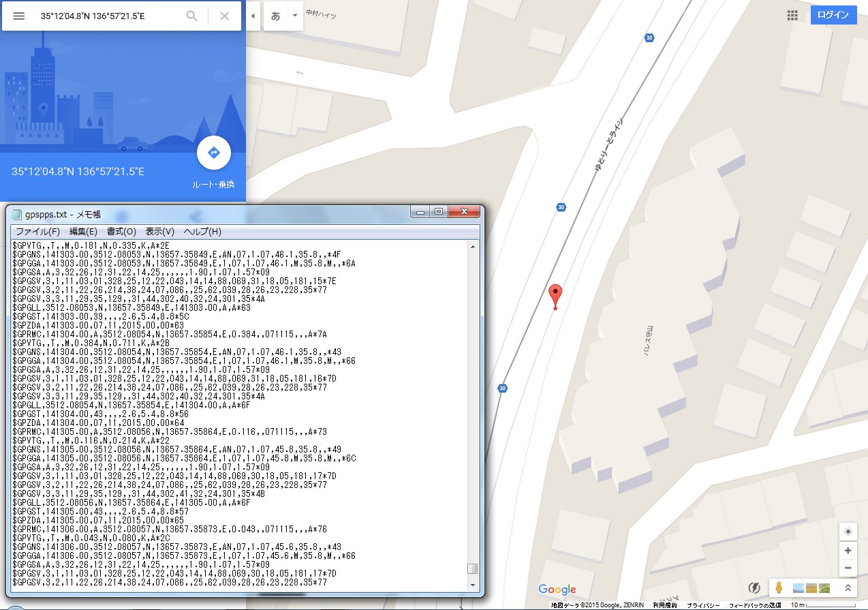The image size is (868, 610).
Task: Click the Japanese input あ button
Action: point(276,16)
